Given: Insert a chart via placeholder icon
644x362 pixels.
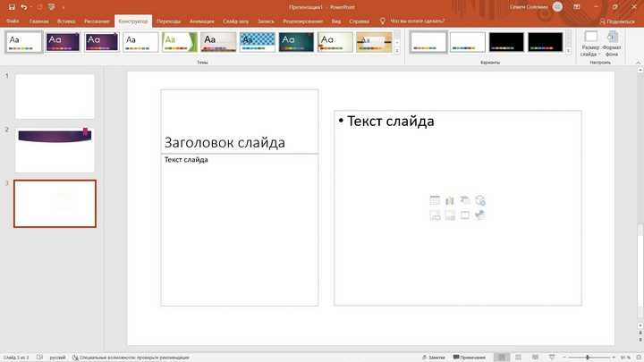Looking at the screenshot, I should [450, 201].
